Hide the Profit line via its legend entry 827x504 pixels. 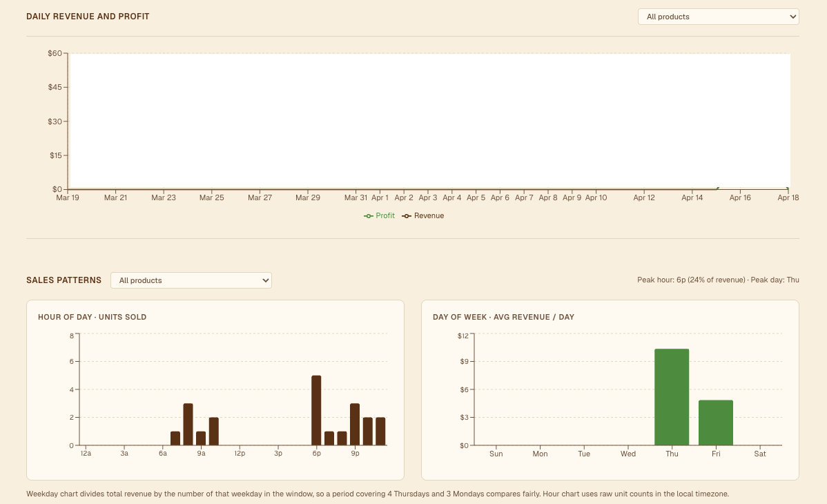[380, 215]
